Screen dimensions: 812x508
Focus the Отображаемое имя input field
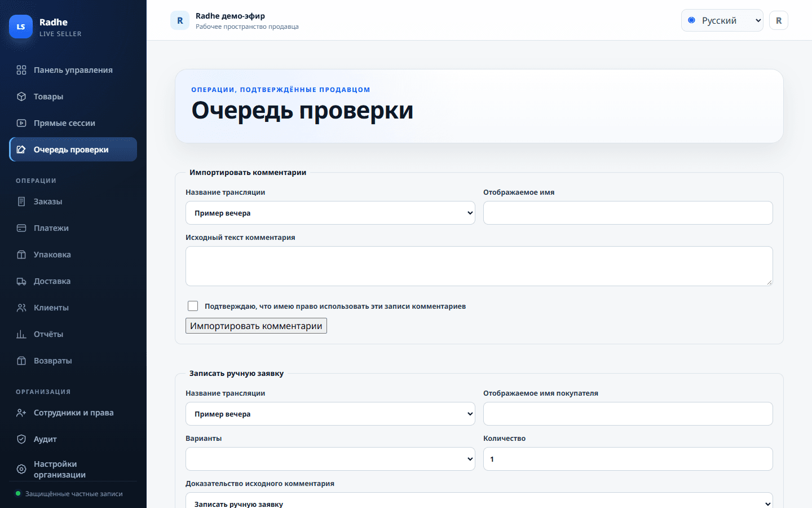628,213
